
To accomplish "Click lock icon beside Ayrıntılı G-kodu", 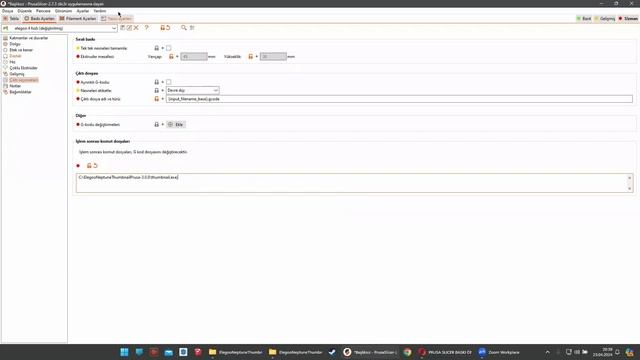I will click(156, 82).
